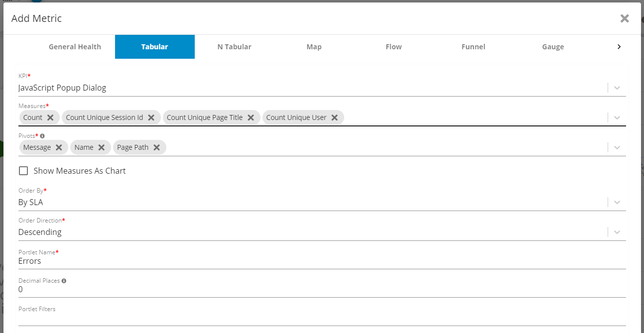Image resolution: width=644 pixels, height=333 pixels.
Task: Remove Count Unique Session Id measure
Action: [151, 117]
